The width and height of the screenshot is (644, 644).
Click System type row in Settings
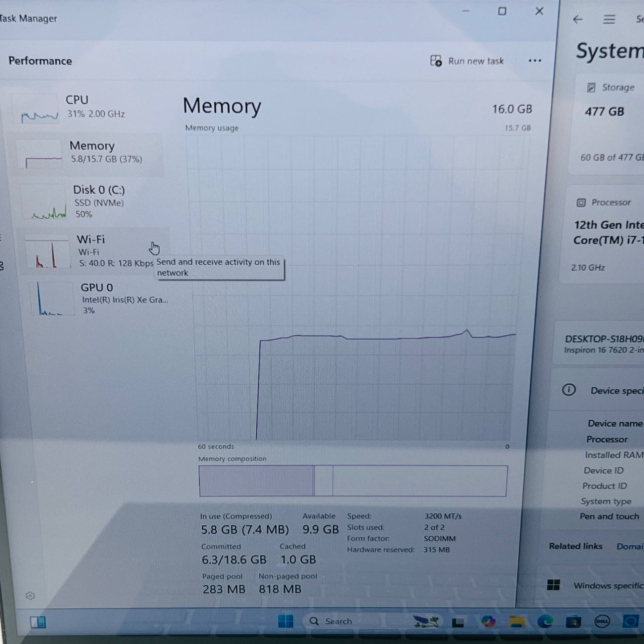tap(606, 501)
